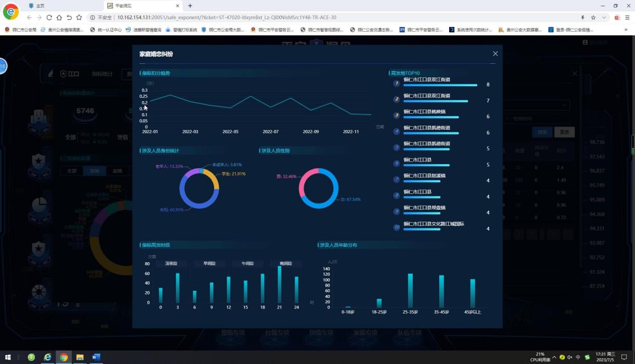Image resolution: width=635 pixels, height=364 pixels.
Task: Expand the hidden system tray icons chevron
Action: click(x=554, y=357)
